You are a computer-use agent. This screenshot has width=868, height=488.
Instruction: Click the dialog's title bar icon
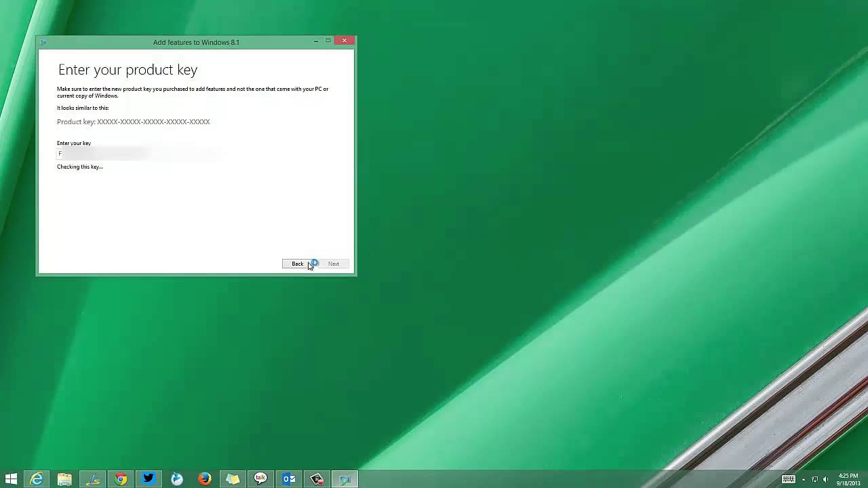(43, 42)
